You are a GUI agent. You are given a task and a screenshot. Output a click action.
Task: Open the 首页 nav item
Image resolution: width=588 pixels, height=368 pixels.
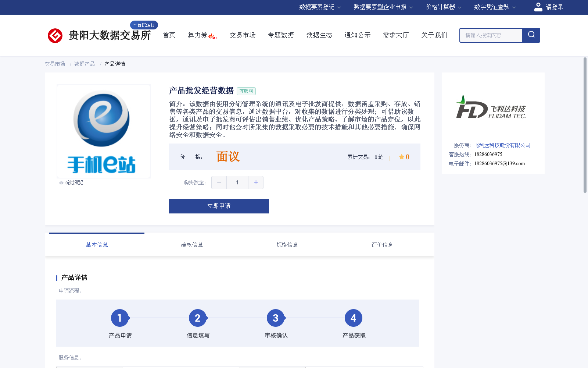coord(169,35)
